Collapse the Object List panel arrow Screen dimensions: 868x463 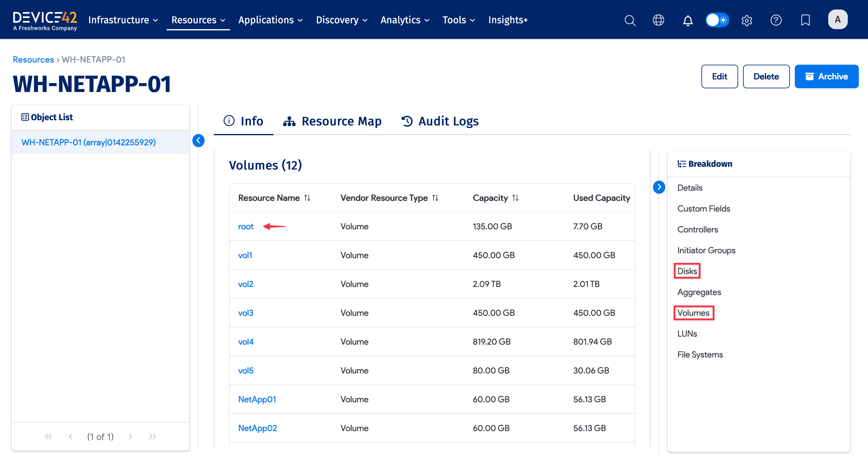(x=198, y=141)
